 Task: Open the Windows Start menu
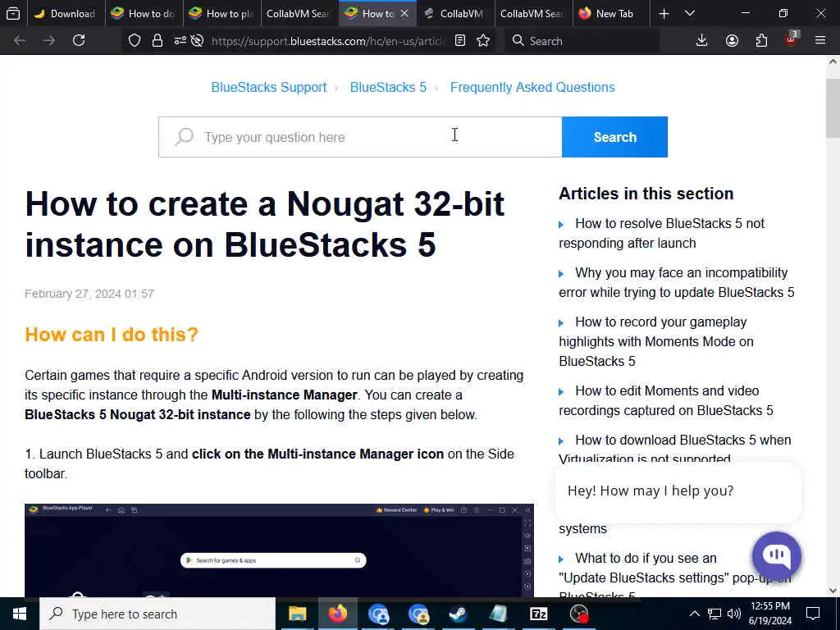coord(20,614)
